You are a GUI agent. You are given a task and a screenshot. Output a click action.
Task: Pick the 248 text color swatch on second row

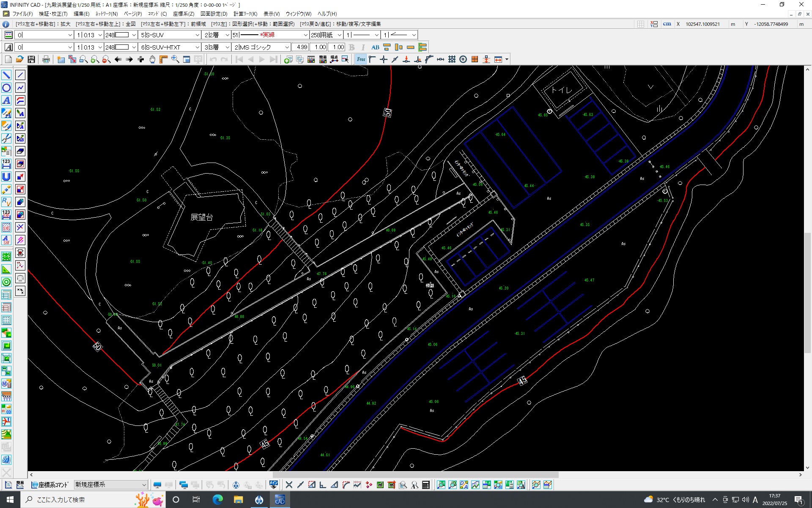[x=121, y=47]
